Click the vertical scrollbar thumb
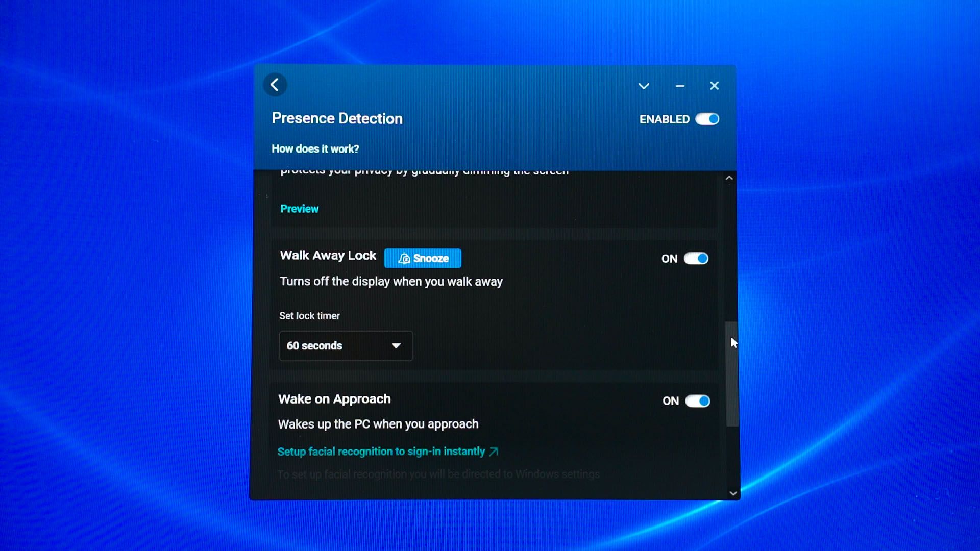The image size is (980, 551). click(x=732, y=374)
